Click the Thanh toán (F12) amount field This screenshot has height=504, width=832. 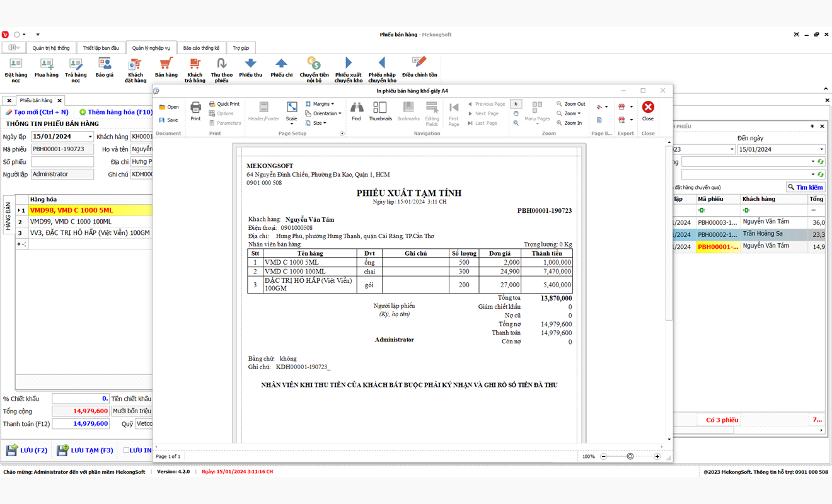tap(81, 423)
